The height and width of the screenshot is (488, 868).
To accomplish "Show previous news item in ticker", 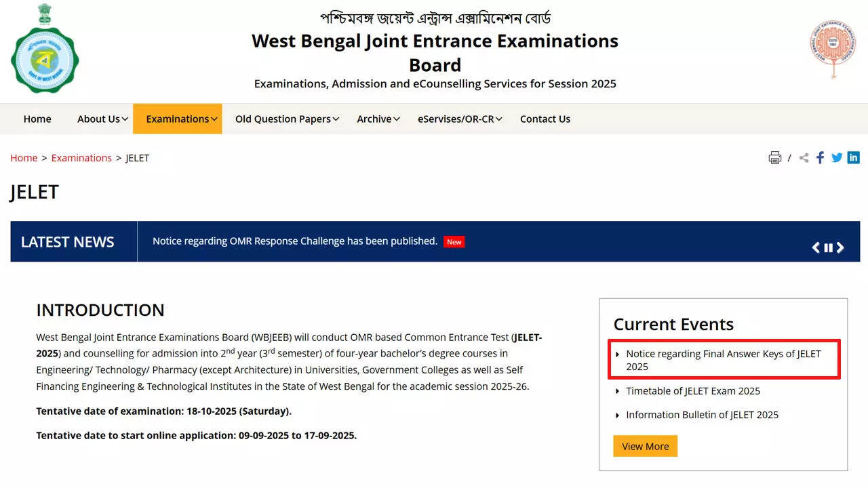I will click(x=816, y=247).
